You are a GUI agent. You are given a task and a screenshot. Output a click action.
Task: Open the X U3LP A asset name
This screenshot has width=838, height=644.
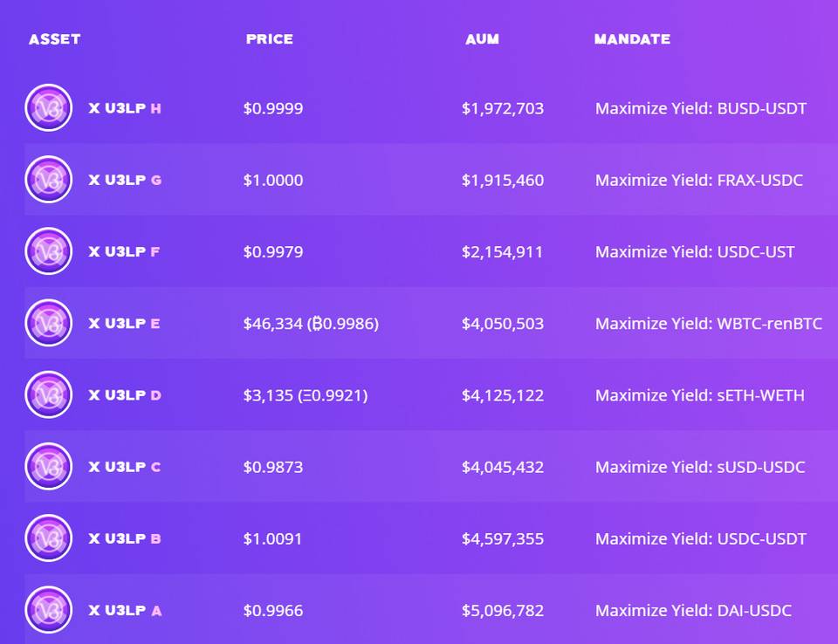[x=125, y=611]
